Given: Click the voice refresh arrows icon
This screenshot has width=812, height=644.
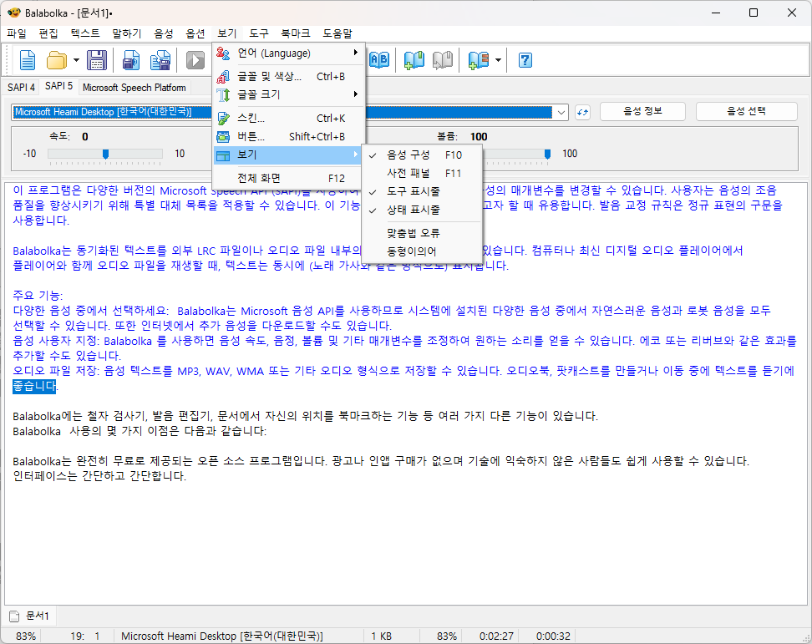Looking at the screenshot, I should 582,112.
